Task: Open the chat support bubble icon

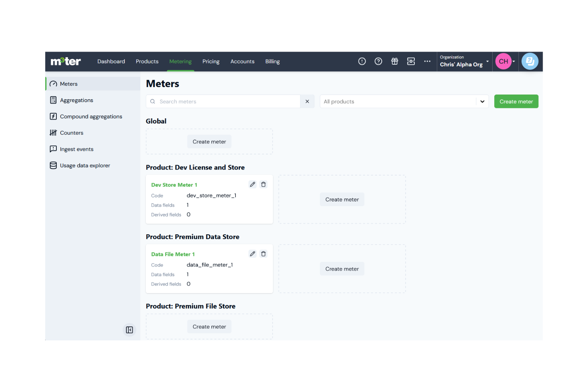Action: (530, 61)
